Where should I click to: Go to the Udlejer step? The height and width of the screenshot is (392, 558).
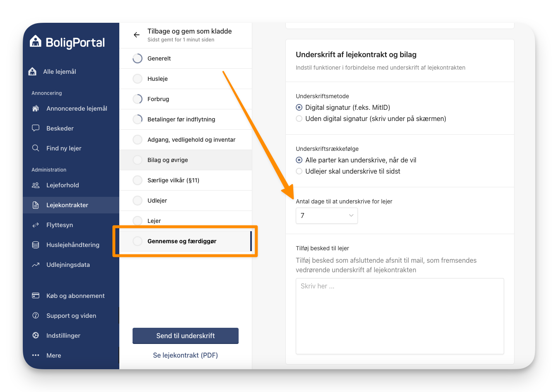point(186,201)
